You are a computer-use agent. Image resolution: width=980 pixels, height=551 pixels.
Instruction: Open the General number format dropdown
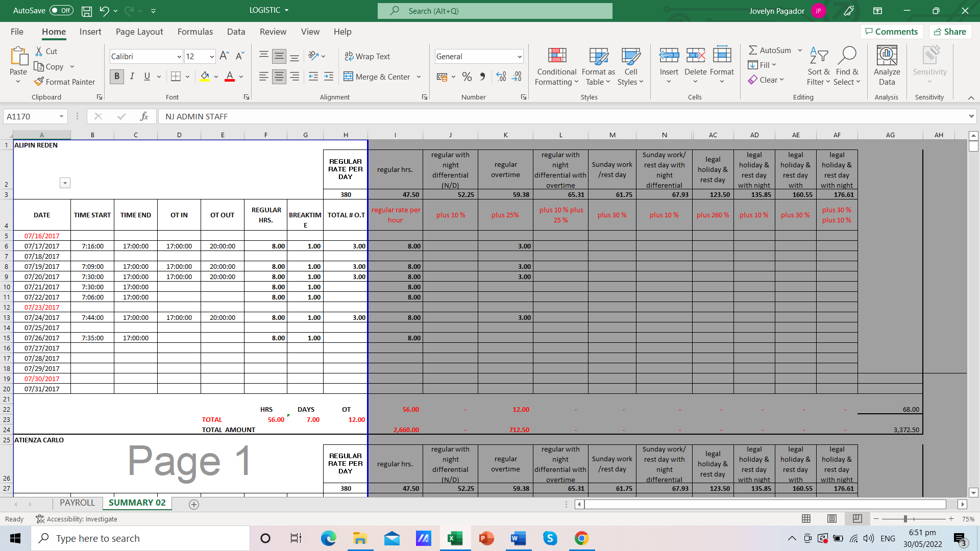click(x=519, y=57)
